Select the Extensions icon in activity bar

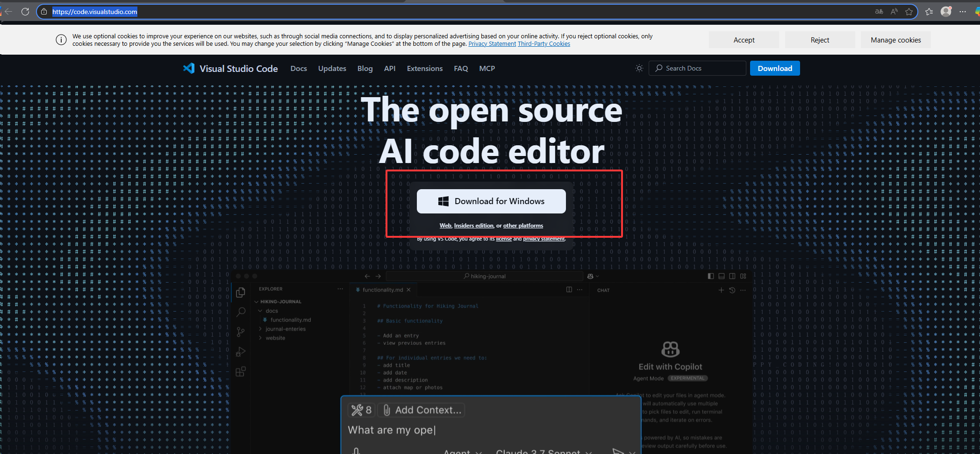[x=241, y=372]
